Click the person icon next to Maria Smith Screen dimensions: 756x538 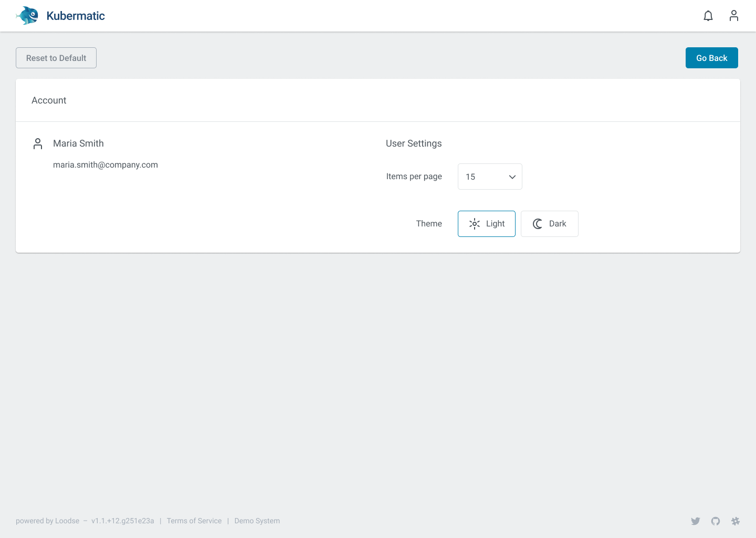pyautogui.click(x=37, y=143)
